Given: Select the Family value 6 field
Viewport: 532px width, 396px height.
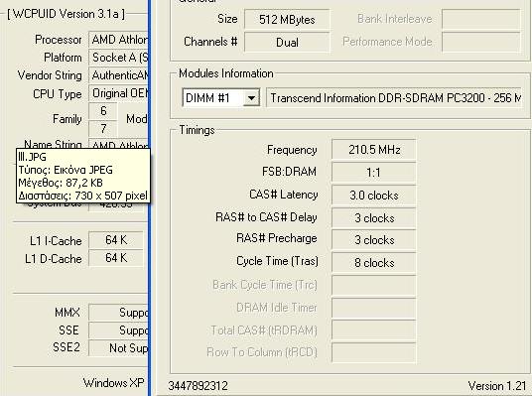Looking at the screenshot, I should coord(103,111).
